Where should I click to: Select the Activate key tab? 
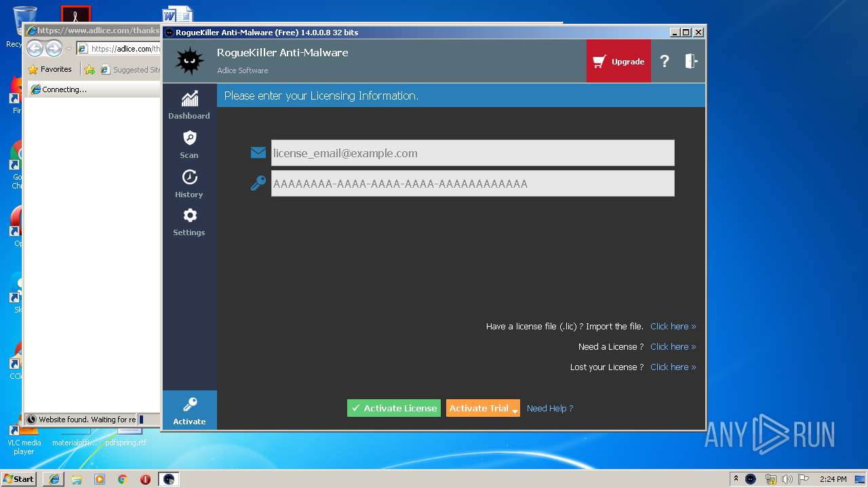pos(189,410)
